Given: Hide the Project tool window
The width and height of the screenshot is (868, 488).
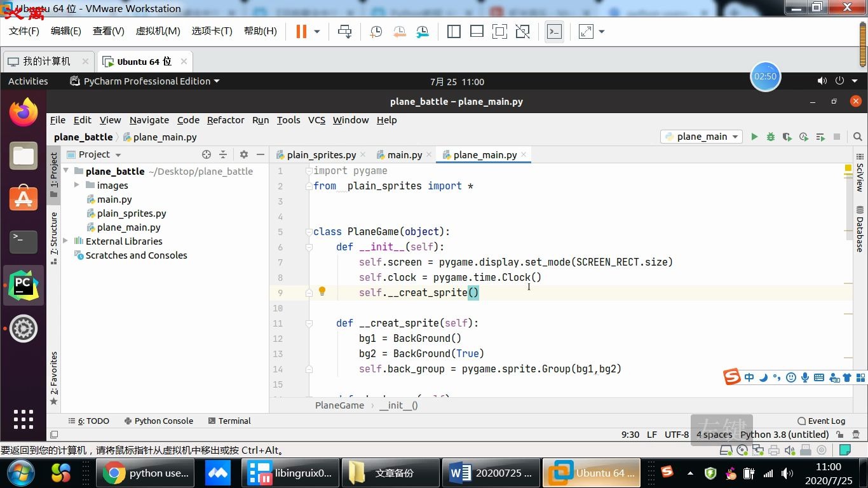Looking at the screenshot, I should coord(261,154).
